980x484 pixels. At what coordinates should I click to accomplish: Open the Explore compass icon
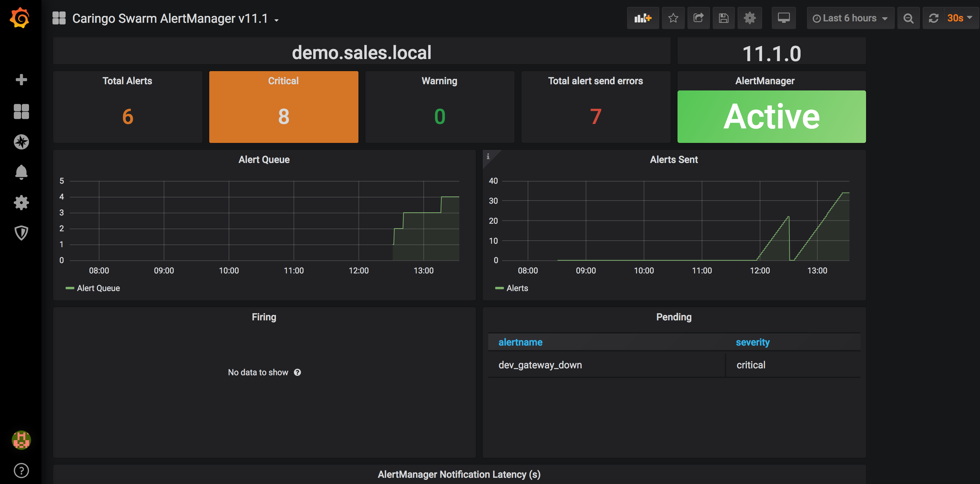click(x=21, y=142)
